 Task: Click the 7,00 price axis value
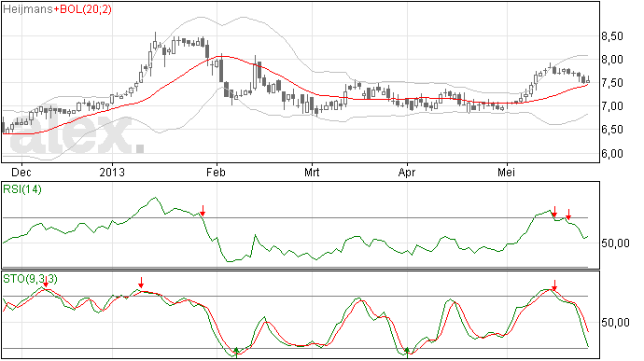click(x=612, y=106)
